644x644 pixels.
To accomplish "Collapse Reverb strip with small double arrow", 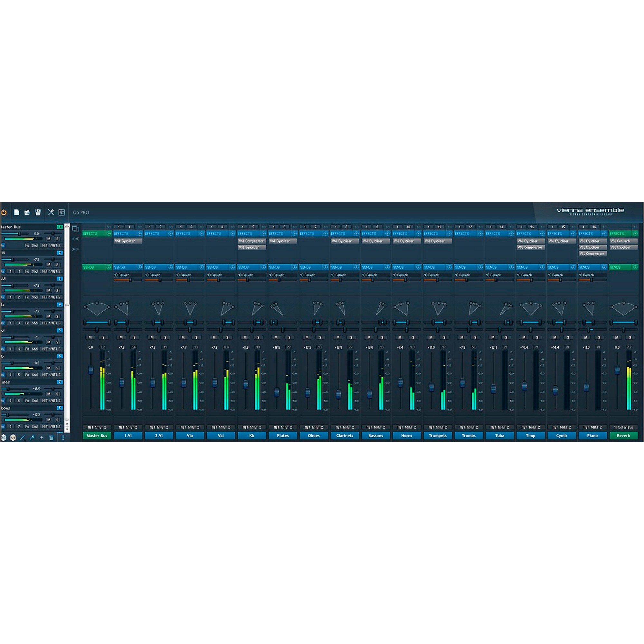I will [x=635, y=227].
